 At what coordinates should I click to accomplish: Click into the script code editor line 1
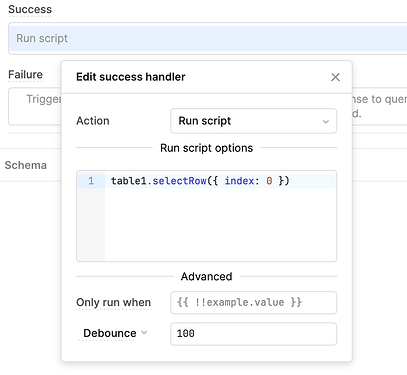tap(220, 181)
